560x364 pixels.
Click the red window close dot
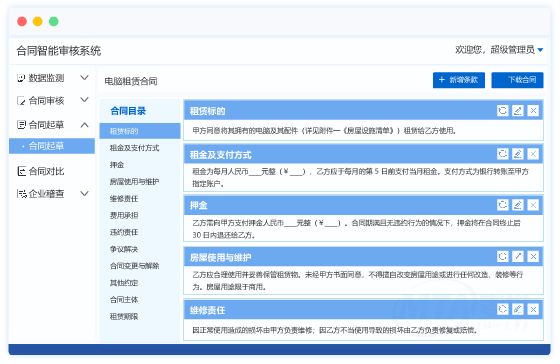tap(22, 21)
